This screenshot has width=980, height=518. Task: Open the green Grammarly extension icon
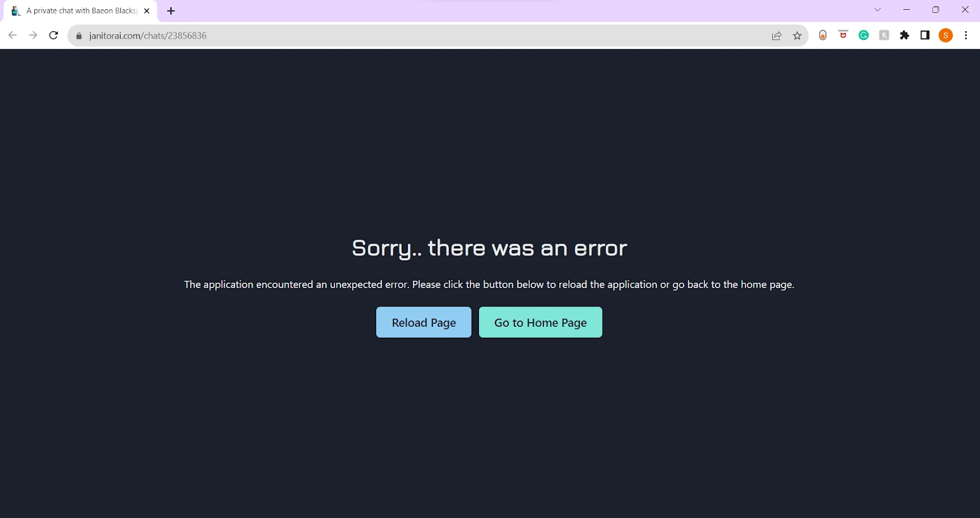click(x=864, y=36)
